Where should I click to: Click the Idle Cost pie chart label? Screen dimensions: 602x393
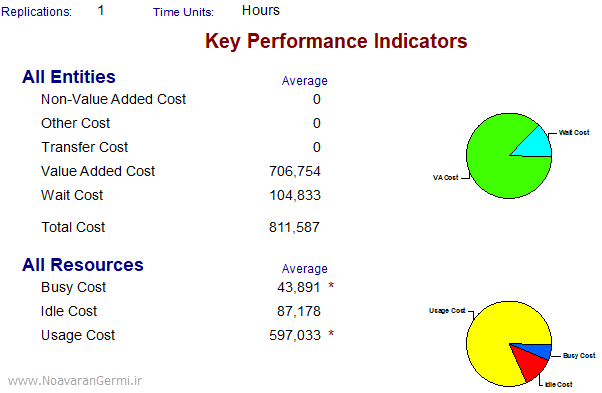(x=559, y=384)
